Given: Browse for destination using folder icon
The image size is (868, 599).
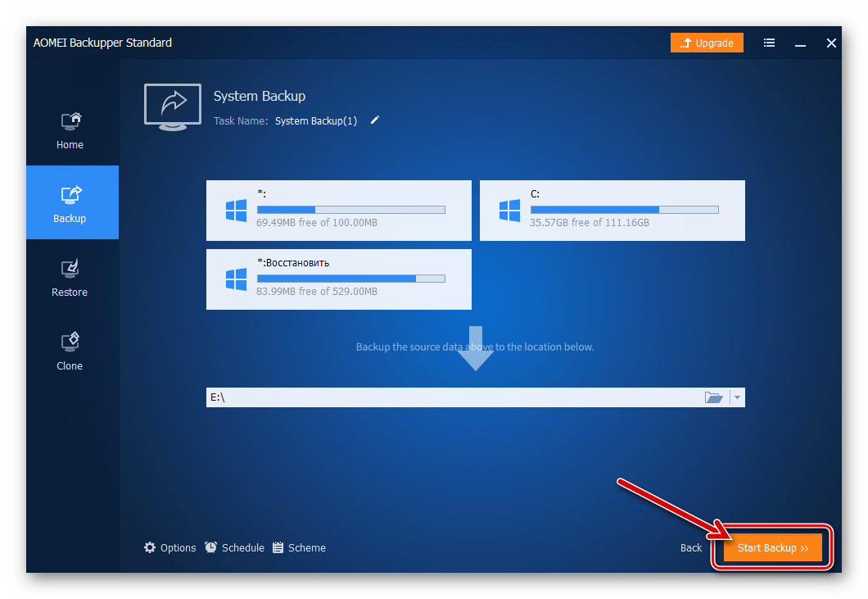Looking at the screenshot, I should pyautogui.click(x=713, y=397).
